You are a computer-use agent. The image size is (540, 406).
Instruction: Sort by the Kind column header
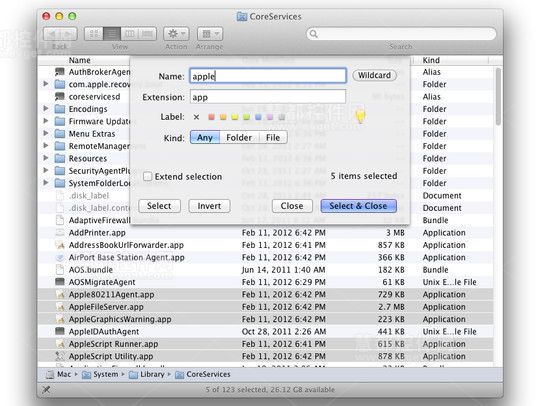pos(431,60)
